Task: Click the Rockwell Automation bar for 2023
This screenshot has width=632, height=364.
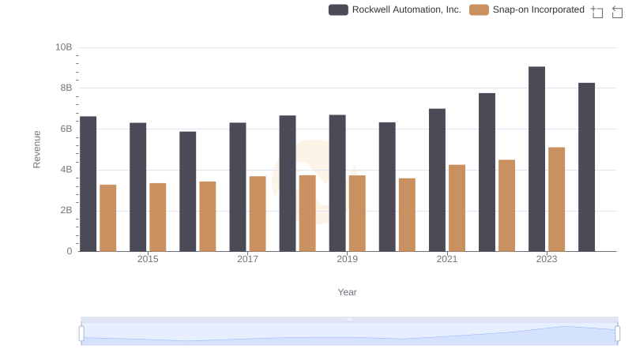Action: click(536, 159)
